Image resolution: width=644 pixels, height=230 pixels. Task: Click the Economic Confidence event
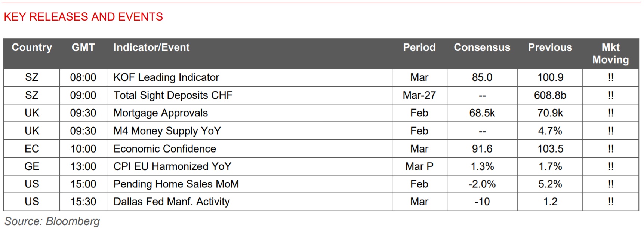click(x=165, y=149)
